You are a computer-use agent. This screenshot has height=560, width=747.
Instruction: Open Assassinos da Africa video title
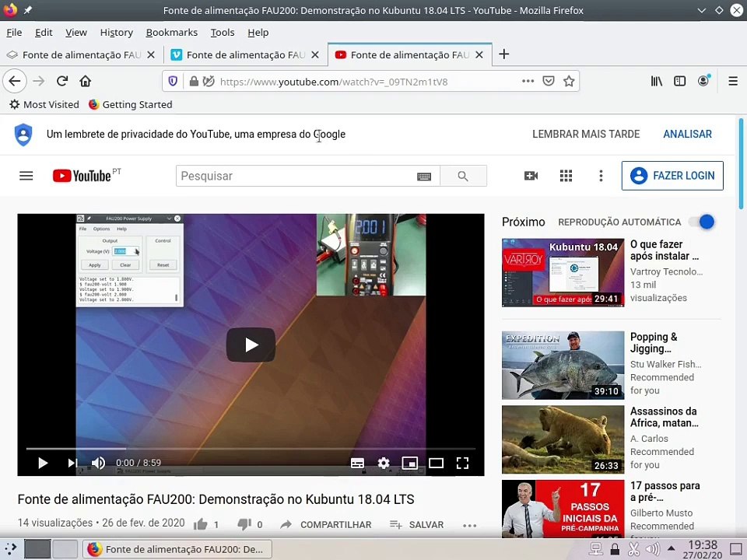pyautogui.click(x=664, y=417)
